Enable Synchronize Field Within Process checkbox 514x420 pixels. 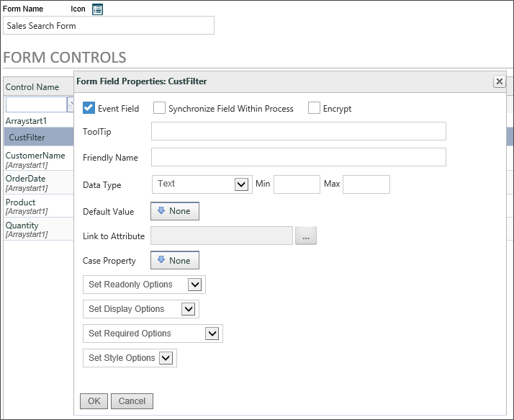click(x=159, y=108)
